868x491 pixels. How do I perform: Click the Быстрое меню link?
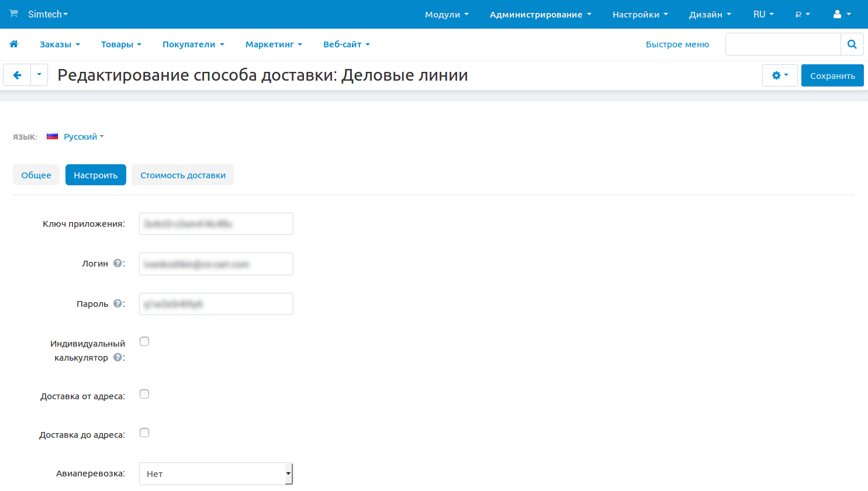point(677,44)
